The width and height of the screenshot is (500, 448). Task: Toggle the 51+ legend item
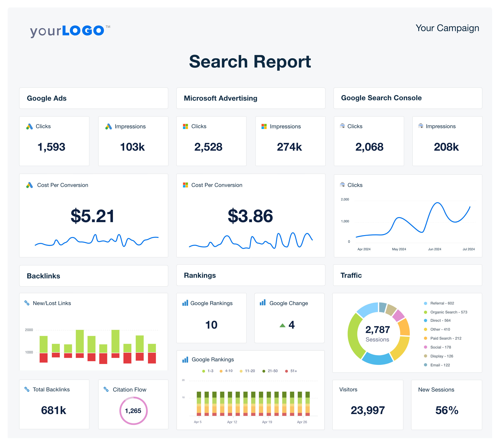pos(291,371)
